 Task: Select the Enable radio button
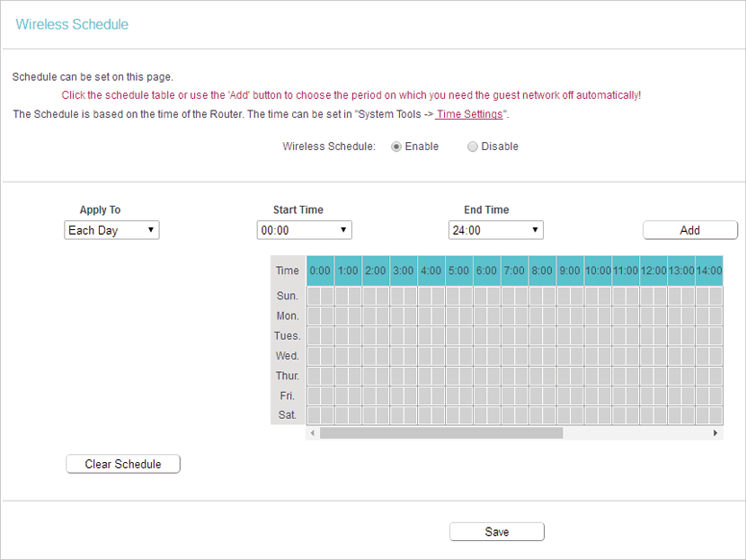[x=395, y=147]
